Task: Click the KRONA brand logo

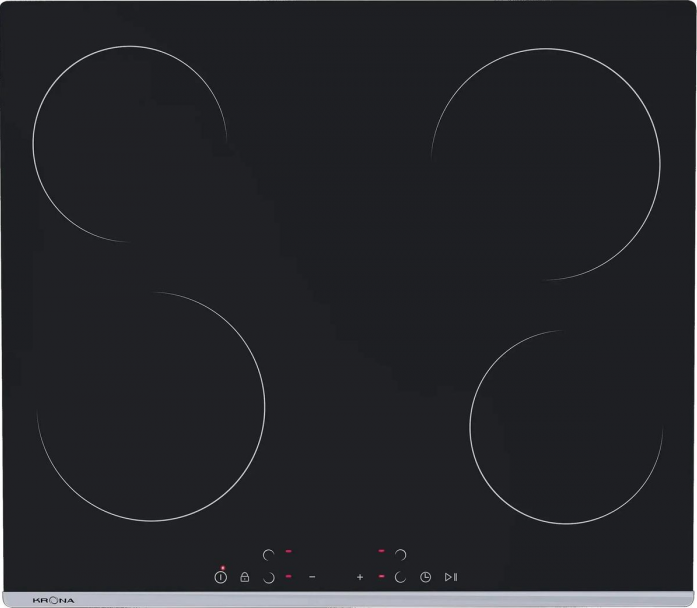Action: tap(53, 600)
